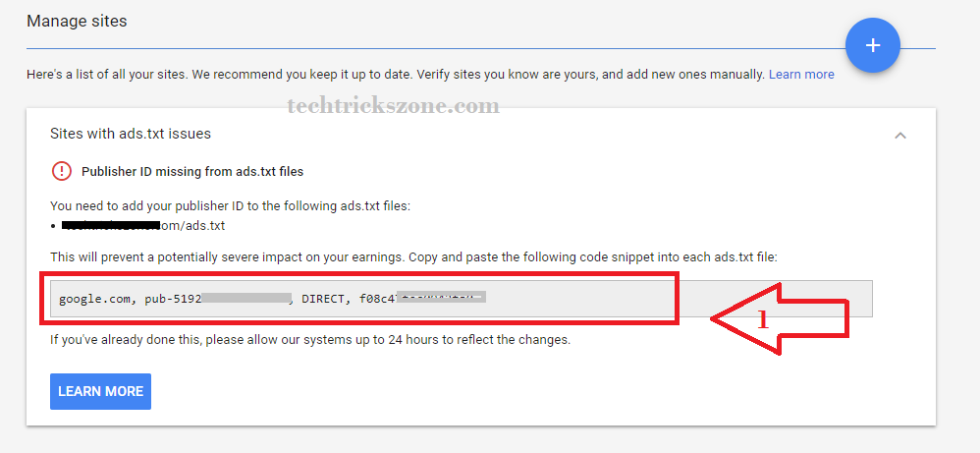
Task: Click the techtrickszone.com watermark text
Action: coord(393,106)
